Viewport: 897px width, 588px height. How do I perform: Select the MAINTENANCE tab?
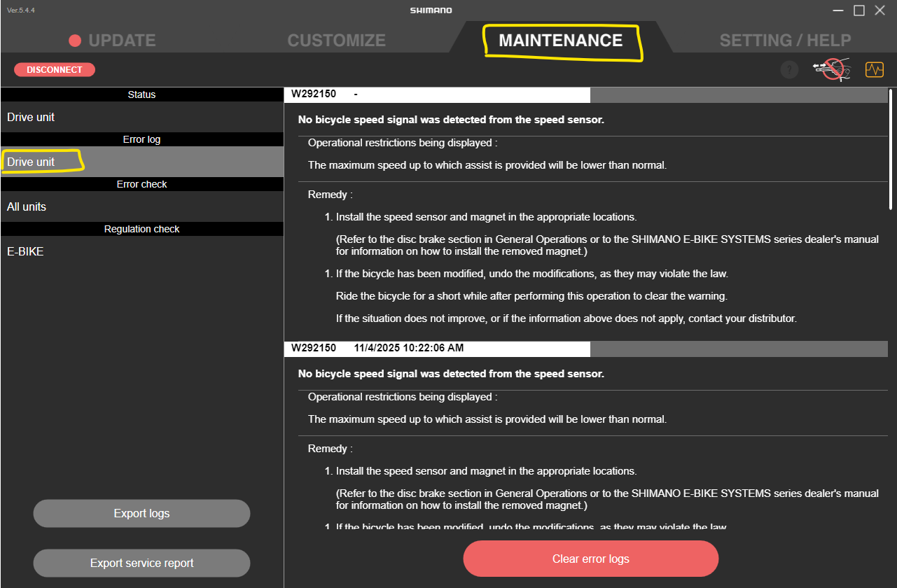(x=561, y=41)
